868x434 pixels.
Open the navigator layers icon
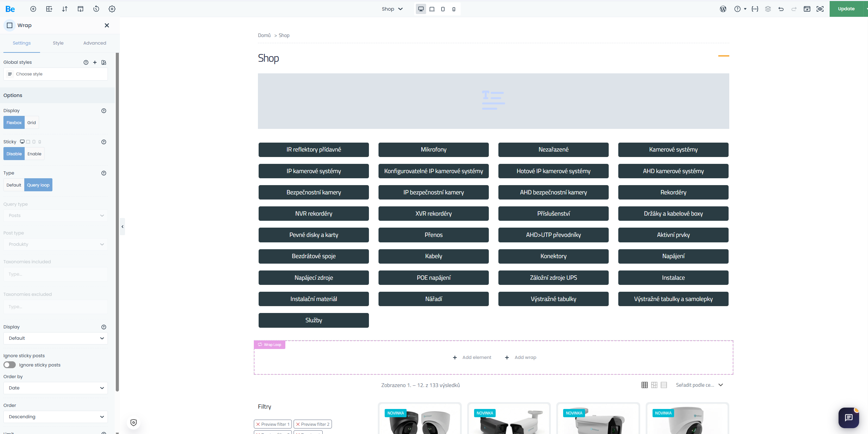coord(768,9)
